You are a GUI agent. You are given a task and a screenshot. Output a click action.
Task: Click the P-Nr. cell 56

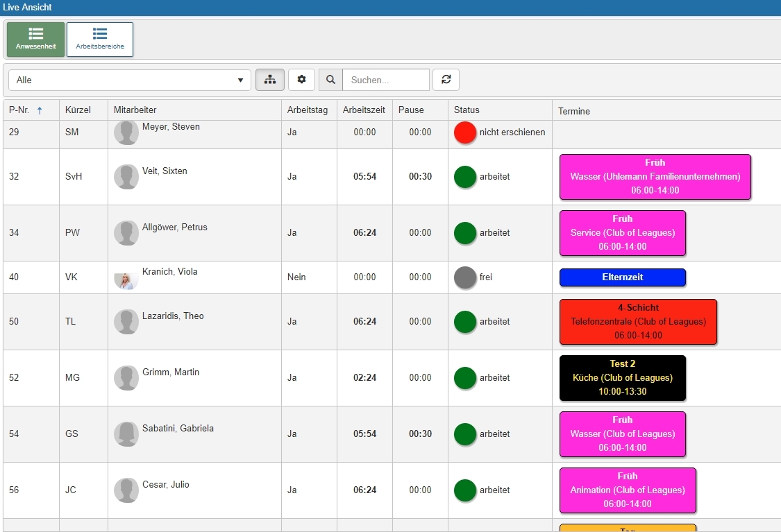pos(14,490)
